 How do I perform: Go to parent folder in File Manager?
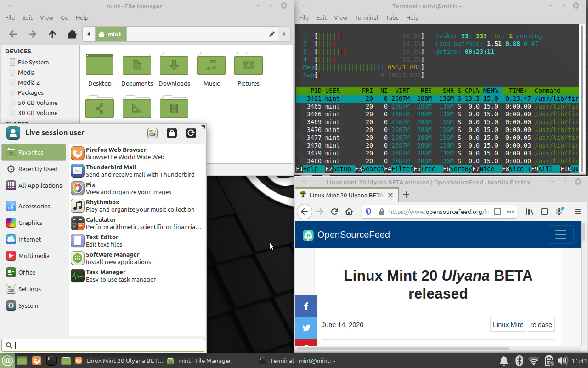[52, 34]
